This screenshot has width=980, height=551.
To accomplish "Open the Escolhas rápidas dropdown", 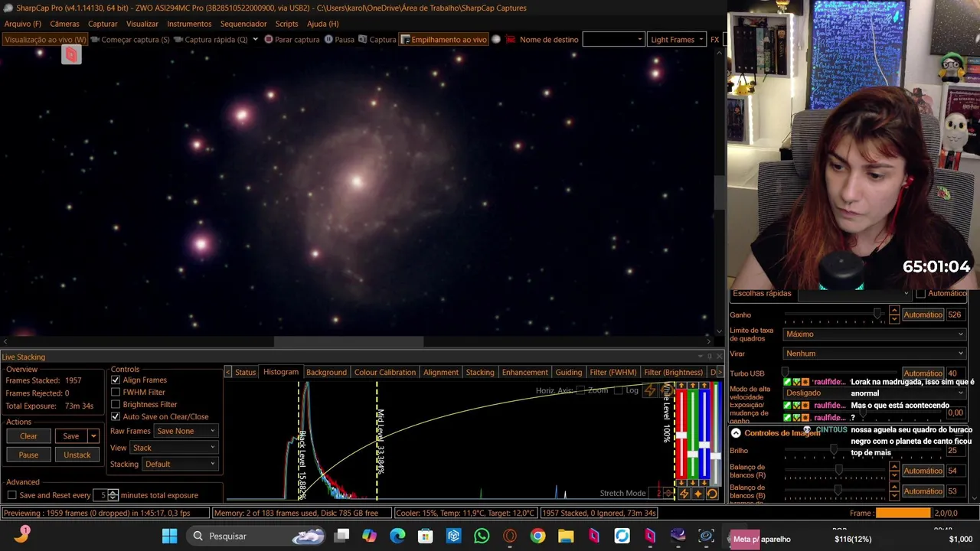I will 854,293.
